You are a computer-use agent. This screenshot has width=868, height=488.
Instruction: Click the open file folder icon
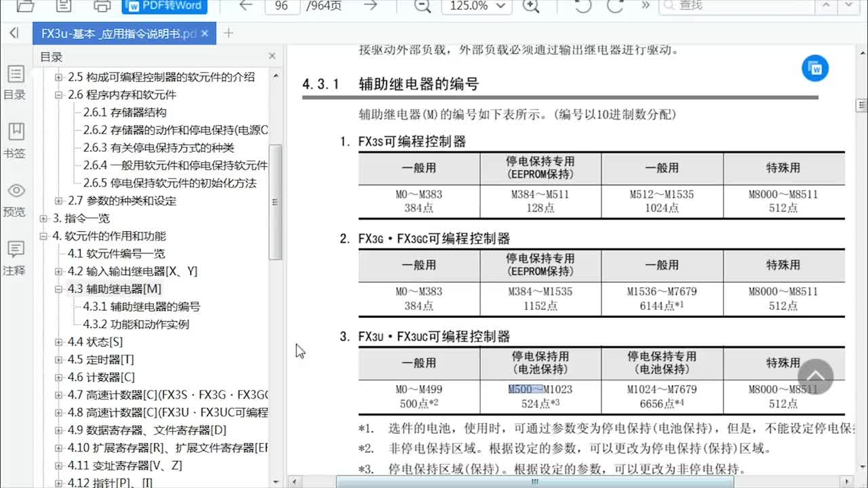coord(25,6)
